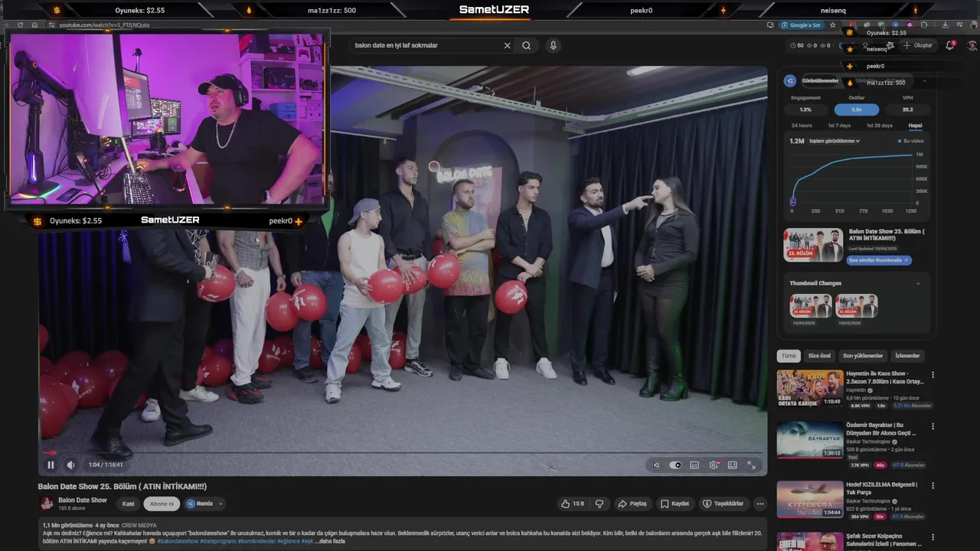Click the search magnifier button
This screenshot has width=980, height=551.
pyautogui.click(x=526, y=45)
